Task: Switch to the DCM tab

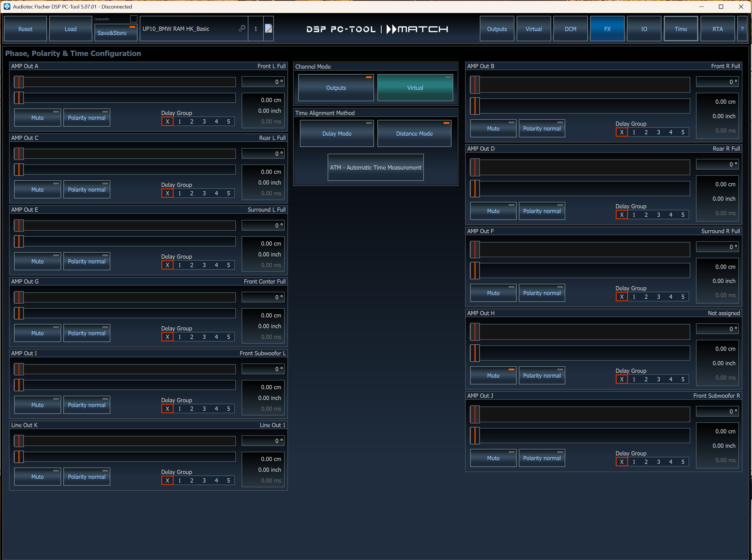Action: (x=571, y=29)
